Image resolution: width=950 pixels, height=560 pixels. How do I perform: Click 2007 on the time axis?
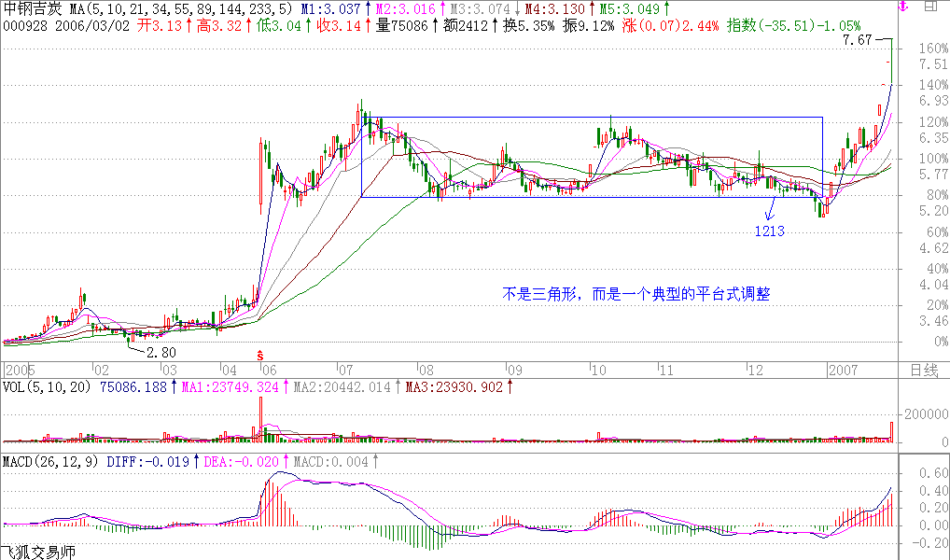click(844, 370)
